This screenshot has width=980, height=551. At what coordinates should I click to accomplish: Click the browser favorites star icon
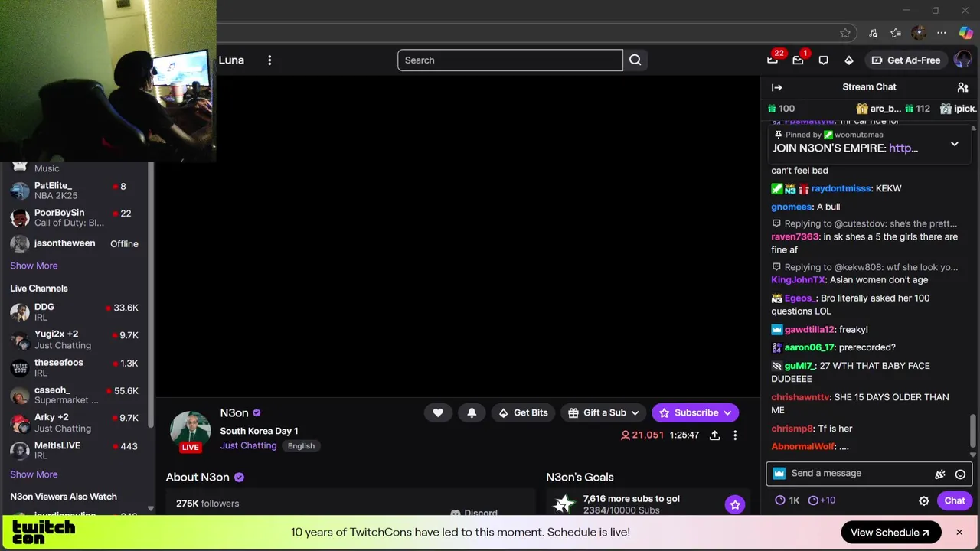click(x=845, y=33)
